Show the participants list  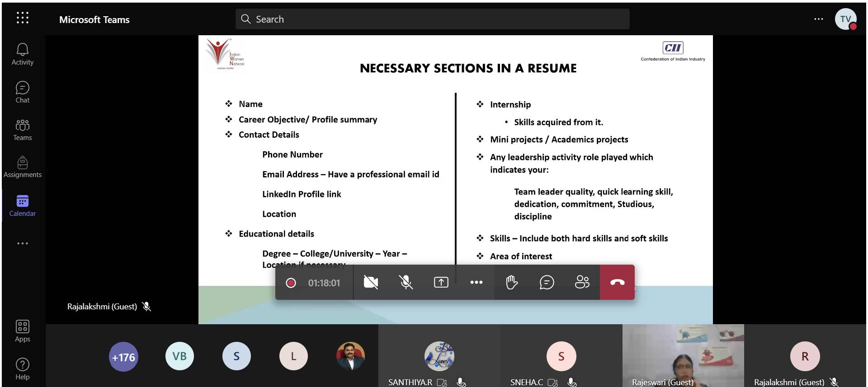tap(582, 283)
